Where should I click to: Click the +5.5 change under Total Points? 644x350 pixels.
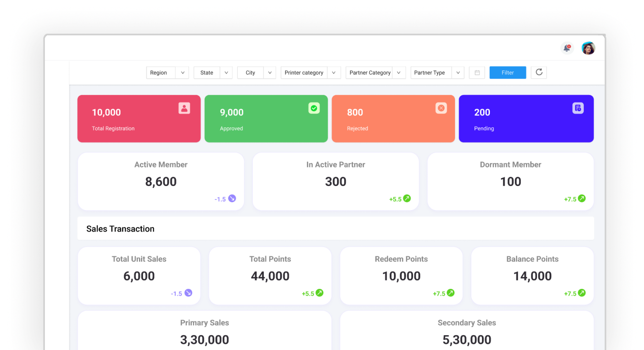tap(308, 294)
